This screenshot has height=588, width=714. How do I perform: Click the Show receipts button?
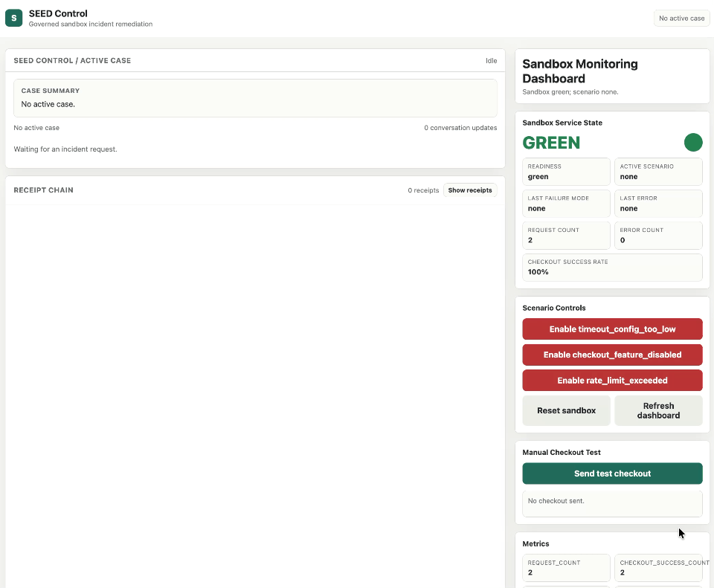470,190
